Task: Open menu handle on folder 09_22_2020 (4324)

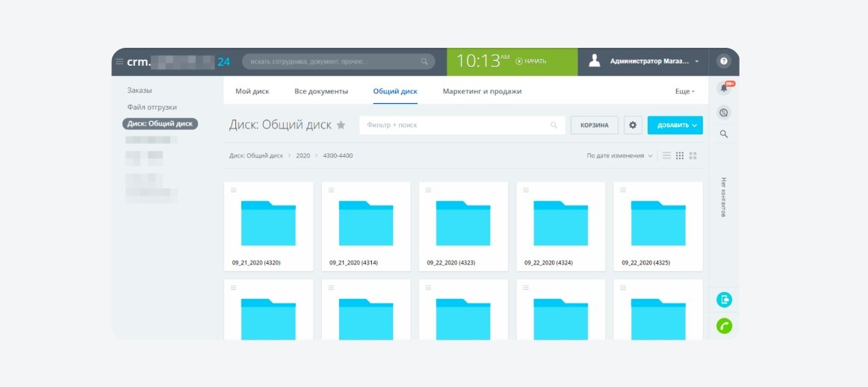Action: pyautogui.click(x=526, y=190)
